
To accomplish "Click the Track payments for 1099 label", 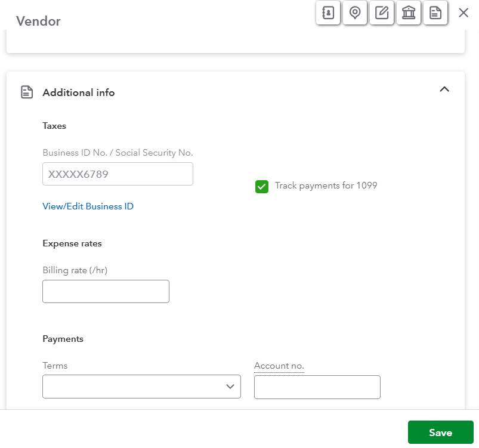I will click(x=326, y=186).
